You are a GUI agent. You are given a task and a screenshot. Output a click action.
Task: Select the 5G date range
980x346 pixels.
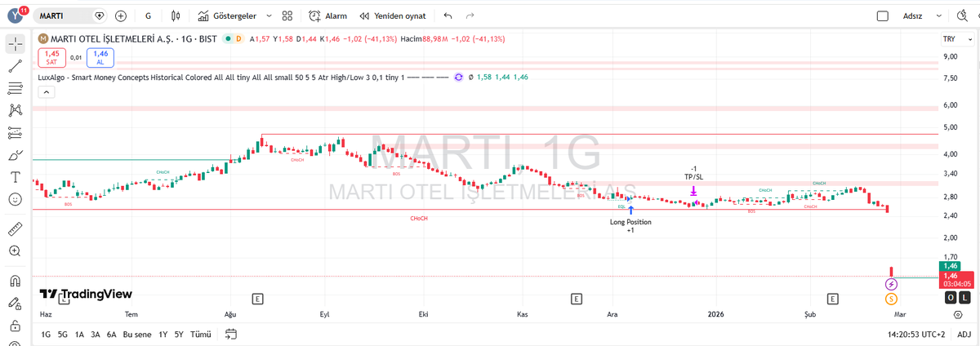tap(63, 334)
